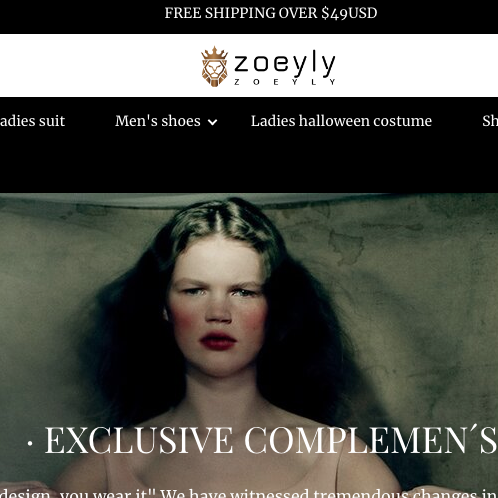The height and width of the screenshot is (498, 498).
Task: Expand the Men's shoes dropdown chevron
Action: [x=212, y=122]
